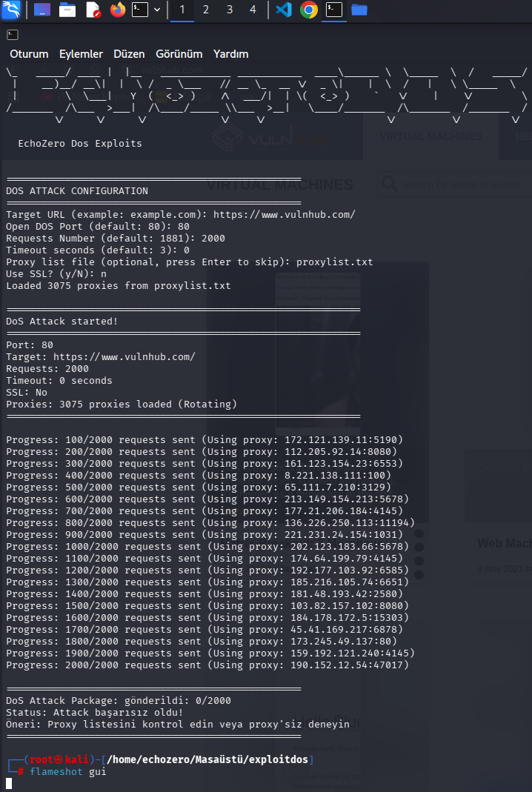Click the 'Port: 80' summary line
The height and width of the screenshot is (792, 532).
30,345
